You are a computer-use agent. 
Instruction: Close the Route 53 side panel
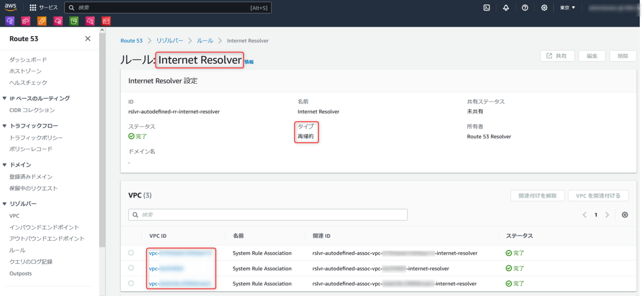pyautogui.click(x=88, y=39)
